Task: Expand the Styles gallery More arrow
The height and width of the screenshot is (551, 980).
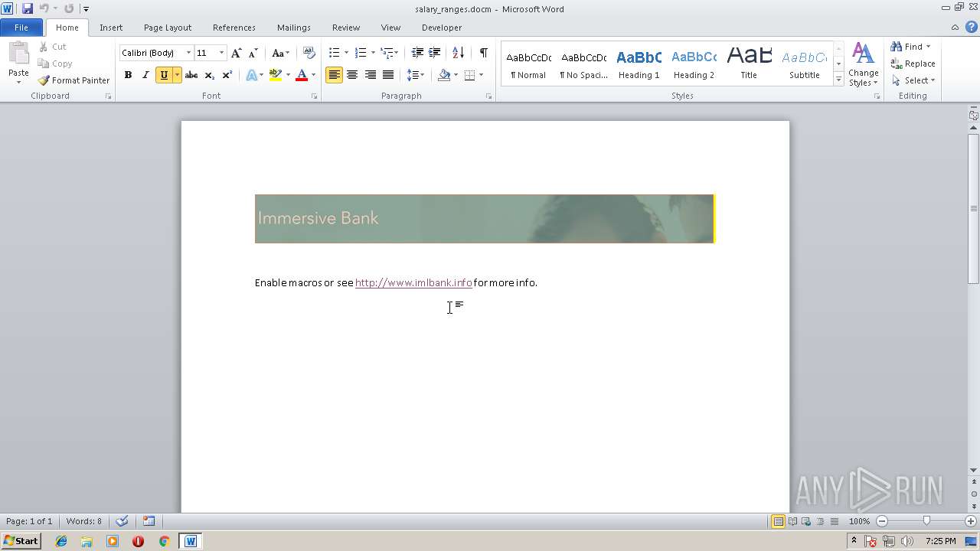Action: tap(838, 80)
